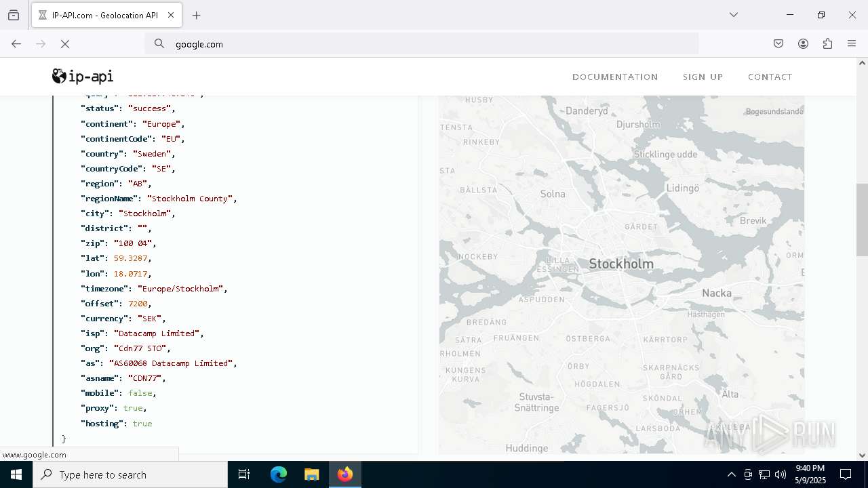Stop loading the page
The height and width of the screenshot is (488, 868).
tap(65, 44)
